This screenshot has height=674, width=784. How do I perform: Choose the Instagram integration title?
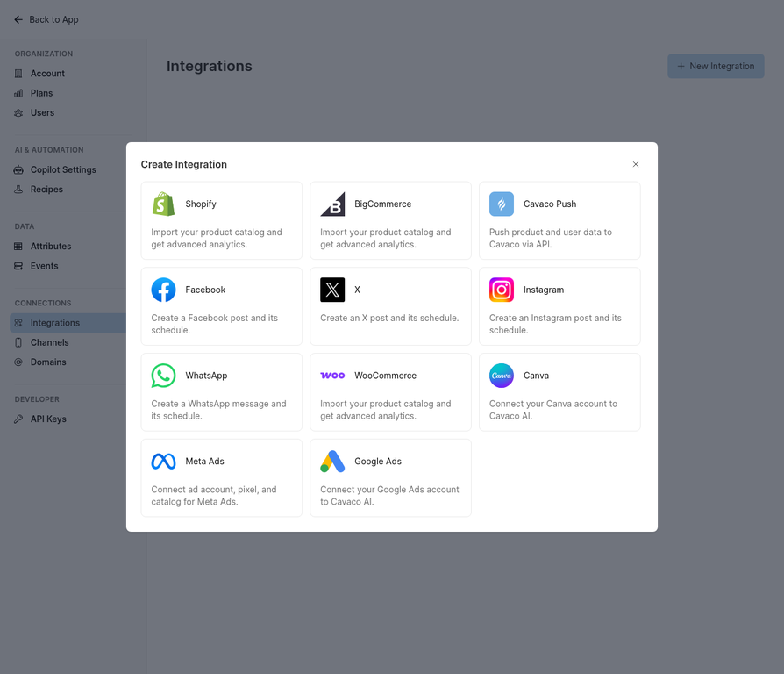[x=544, y=290]
